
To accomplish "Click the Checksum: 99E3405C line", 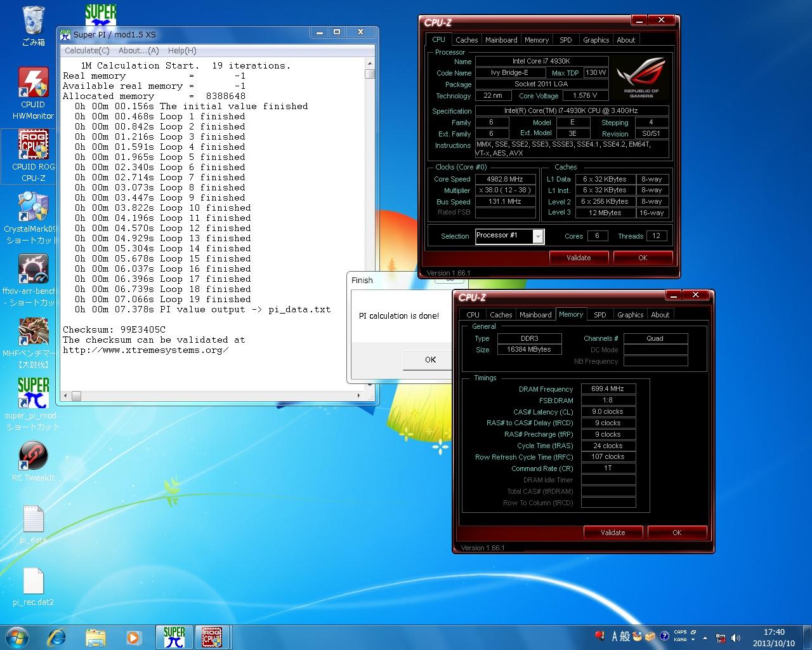I will point(114,329).
